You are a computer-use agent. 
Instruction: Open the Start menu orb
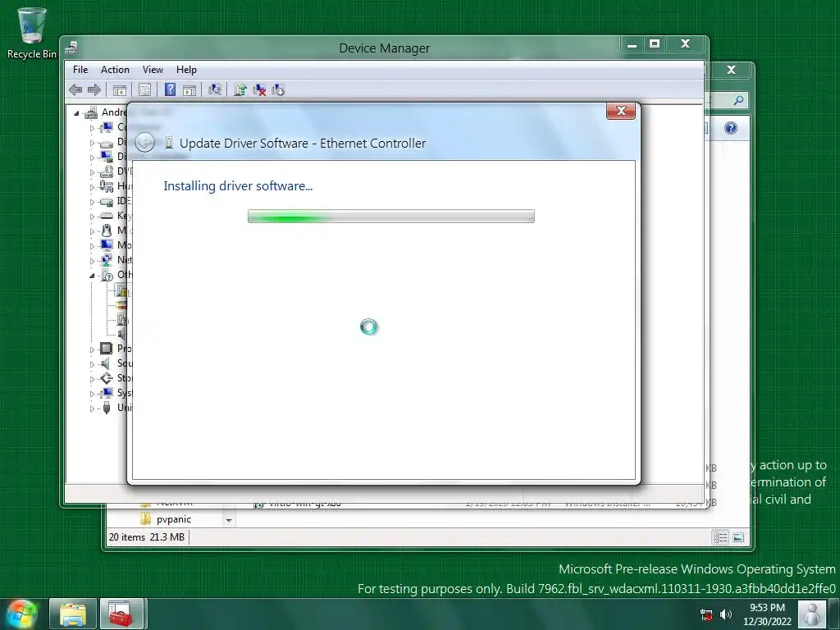tap(21, 614)
